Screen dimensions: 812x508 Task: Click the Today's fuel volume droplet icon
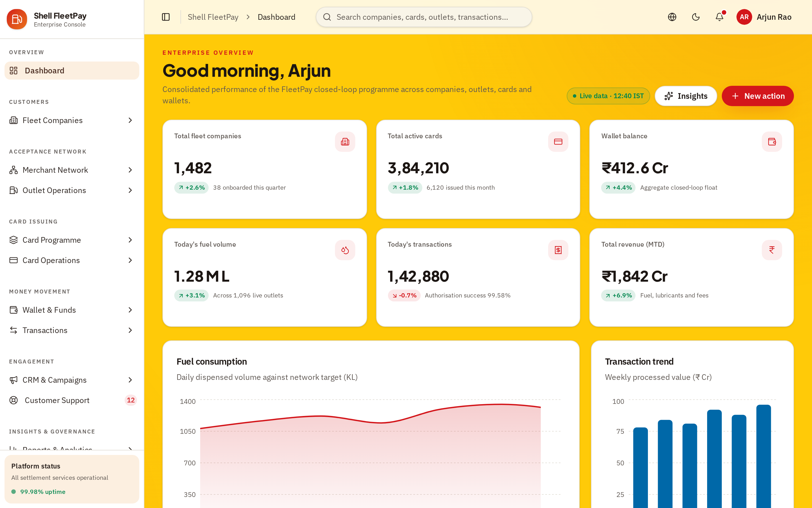tap(345, 250)
